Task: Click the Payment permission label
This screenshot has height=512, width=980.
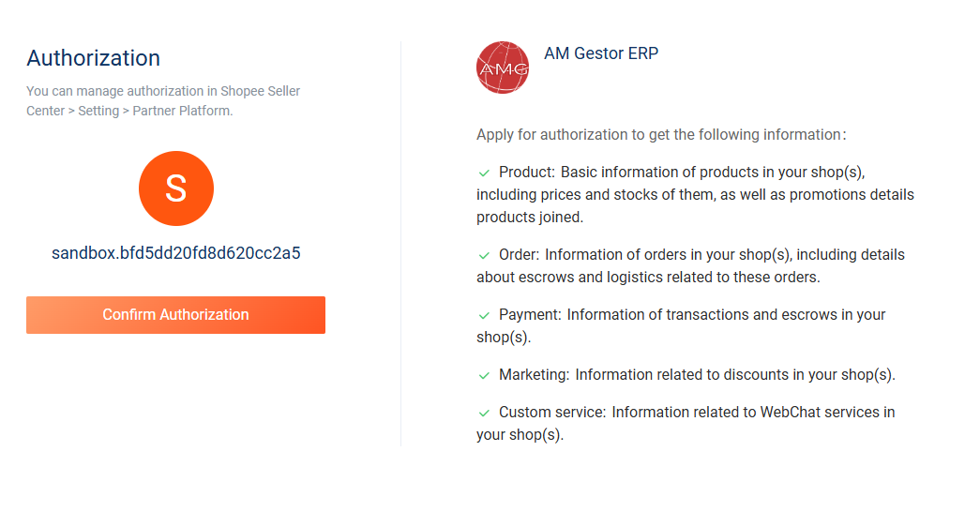Action: click(x=530, y=315)
